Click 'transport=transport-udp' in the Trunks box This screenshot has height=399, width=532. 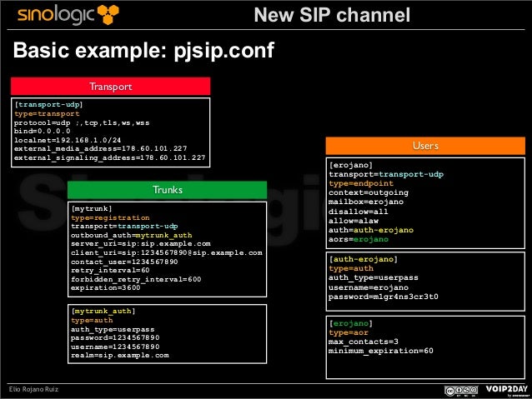tap(124, 226)
